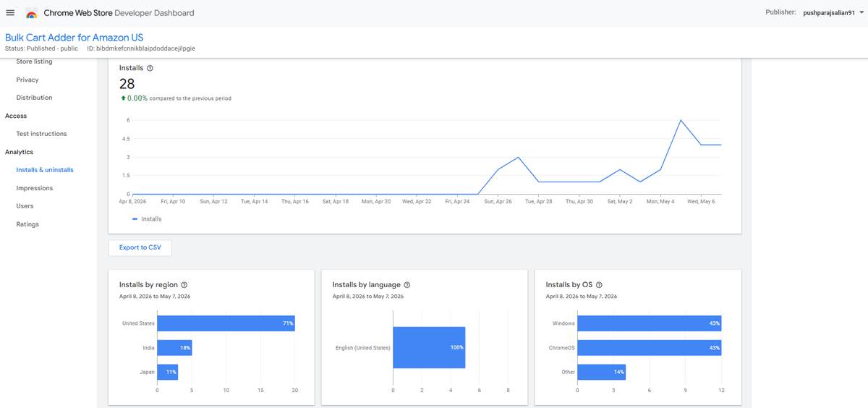Click the Apr 8, 2026 axis label
Image resolution: width=868 pixels, height=408 pixels.
pyautogui.click(x=132, y=202)
